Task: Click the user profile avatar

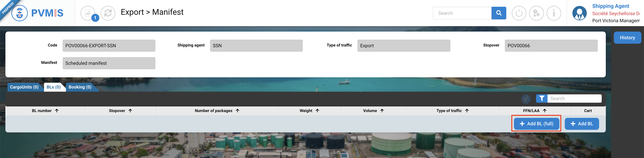Action: (x=580, y=13)
